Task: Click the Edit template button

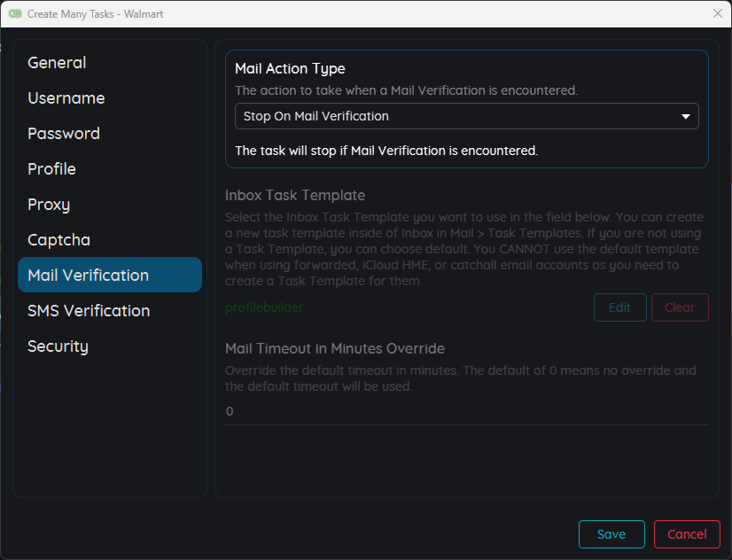Action: [x=620, y=307]
